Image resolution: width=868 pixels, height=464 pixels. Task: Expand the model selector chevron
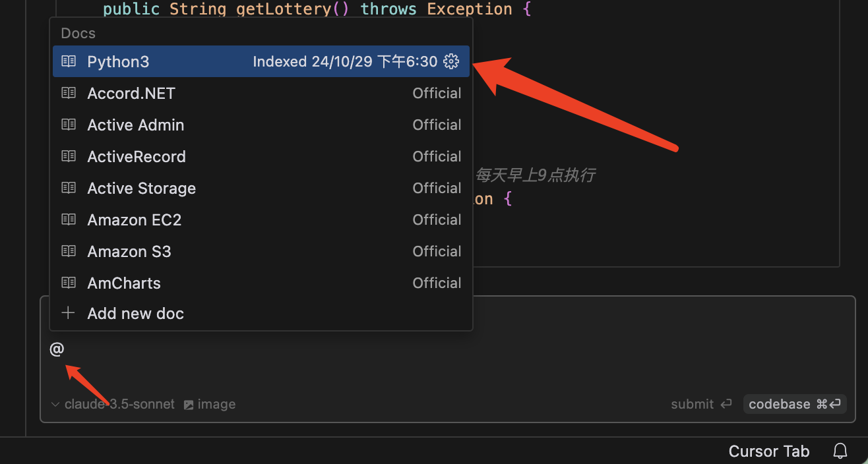point(55,404)
